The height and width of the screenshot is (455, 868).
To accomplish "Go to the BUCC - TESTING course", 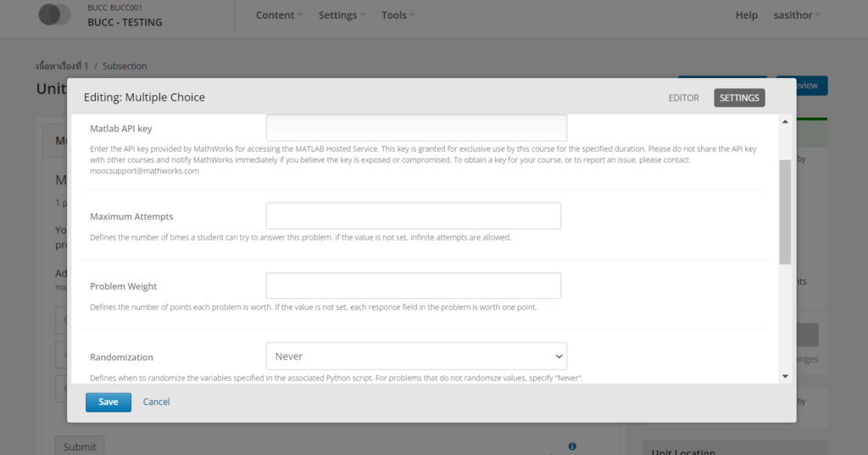I will [123, 23].
